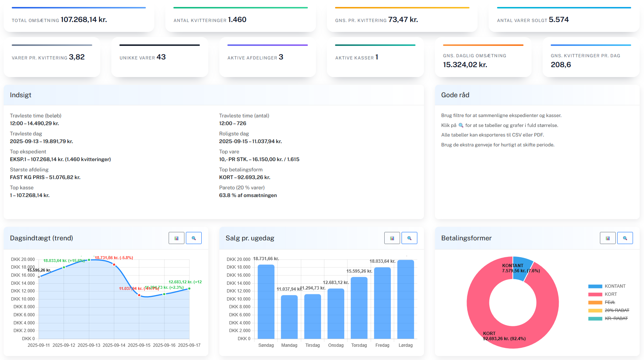
Task: Click the chart icon in Betalingsformer panel
Action: click(608, 238)
